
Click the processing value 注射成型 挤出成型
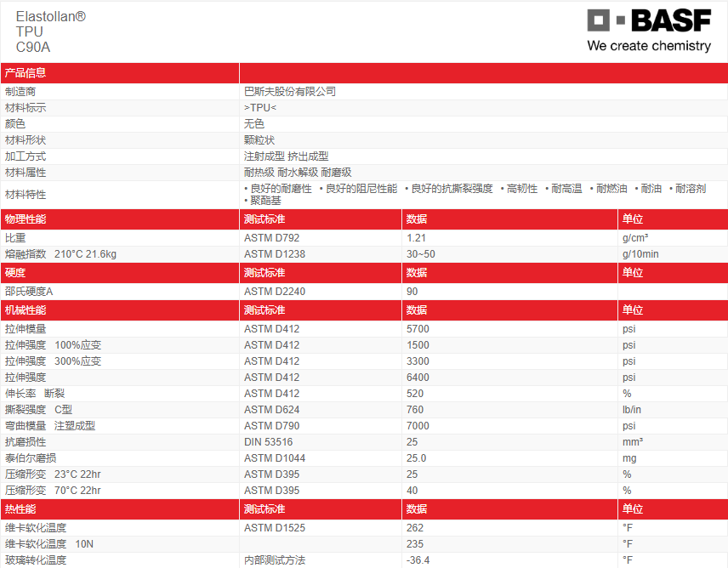(x=286, y=156)
